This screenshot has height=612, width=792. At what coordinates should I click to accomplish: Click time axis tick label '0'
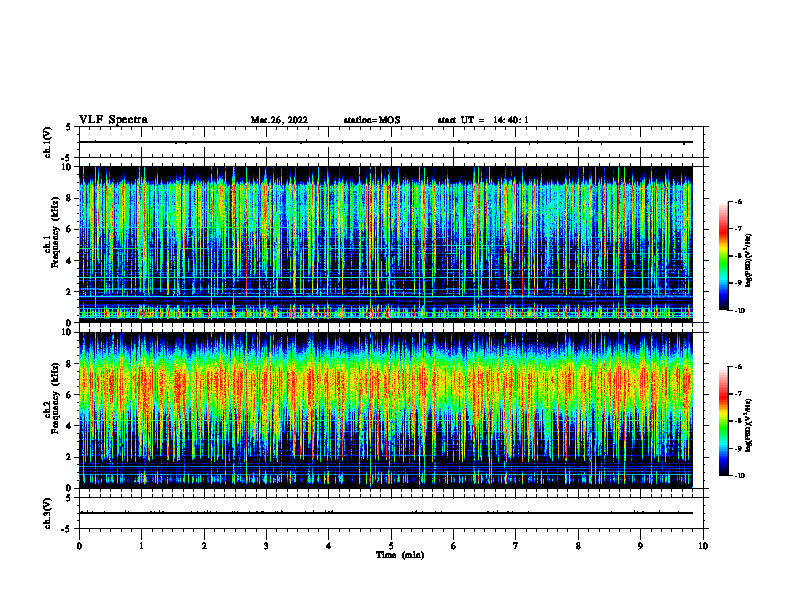(79, 546)
